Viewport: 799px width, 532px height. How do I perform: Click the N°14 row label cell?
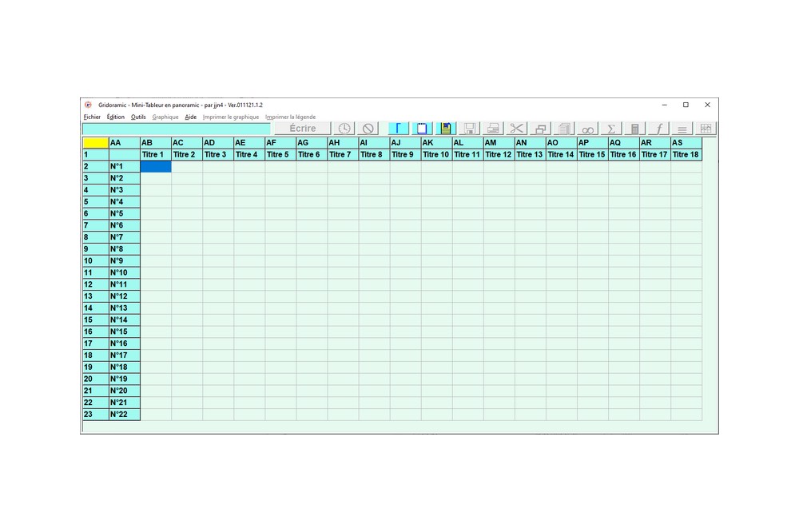click(x=125, y=320)
